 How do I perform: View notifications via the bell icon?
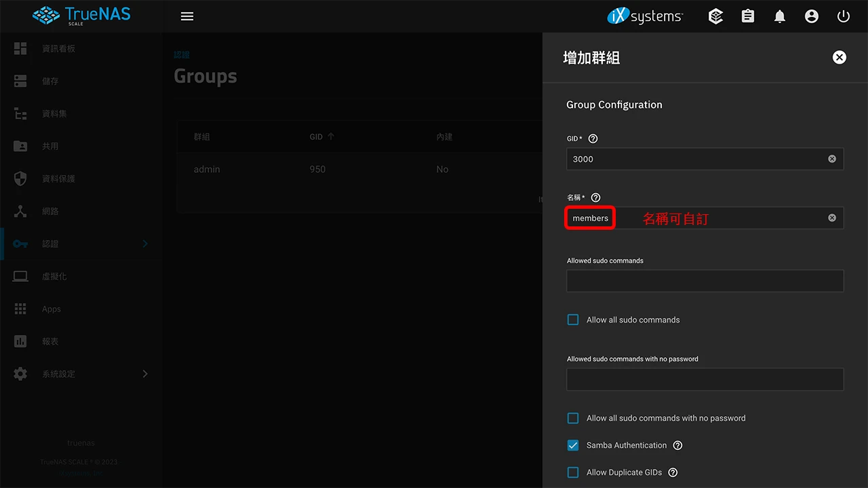click(x=779, y=16)
